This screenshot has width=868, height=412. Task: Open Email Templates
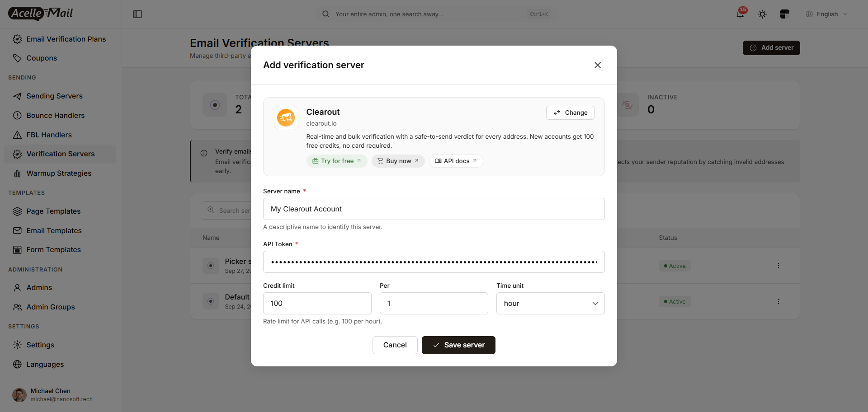click(60, 231)
